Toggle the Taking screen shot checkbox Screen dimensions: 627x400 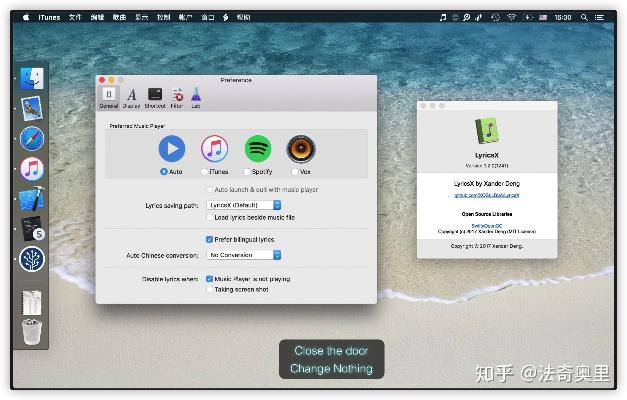210,289
